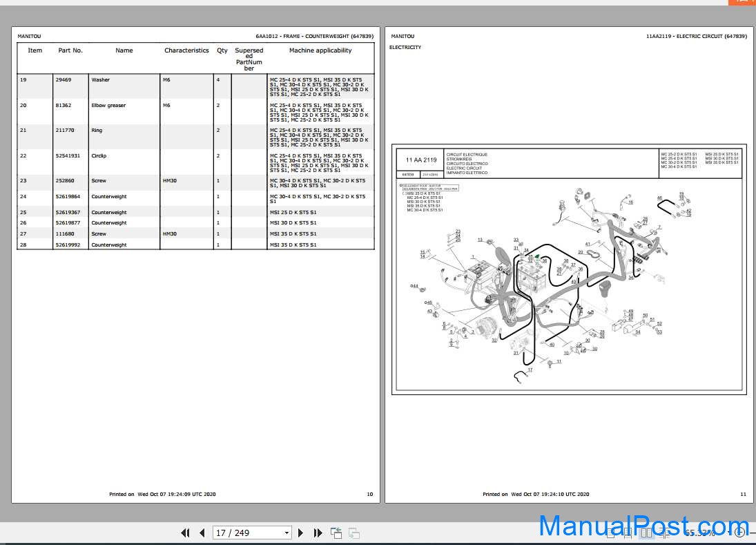Select part number 111680

65,234
